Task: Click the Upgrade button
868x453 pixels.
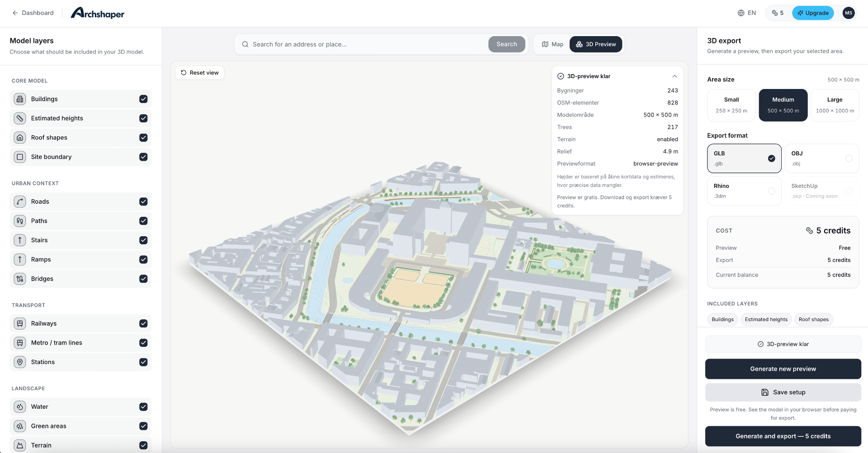Action: pos(813,13)
